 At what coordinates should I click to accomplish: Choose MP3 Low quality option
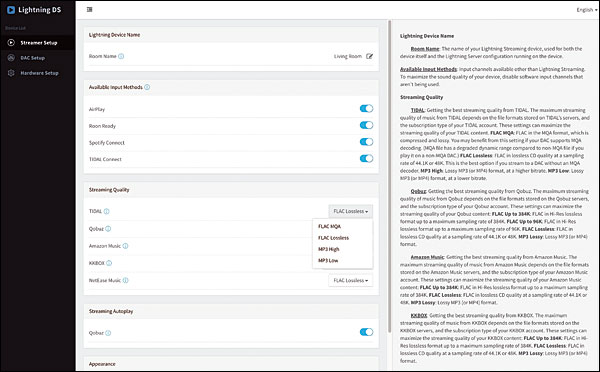click(x=328, y=261)
